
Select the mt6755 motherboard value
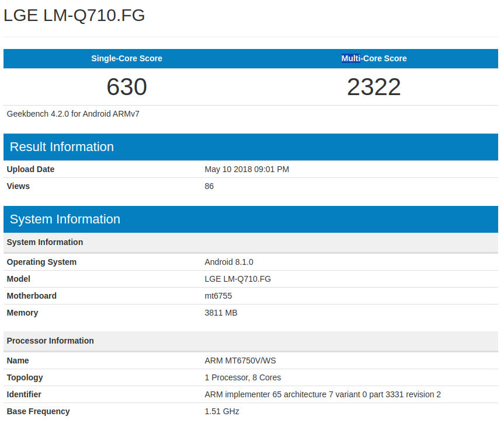point(218,296)
